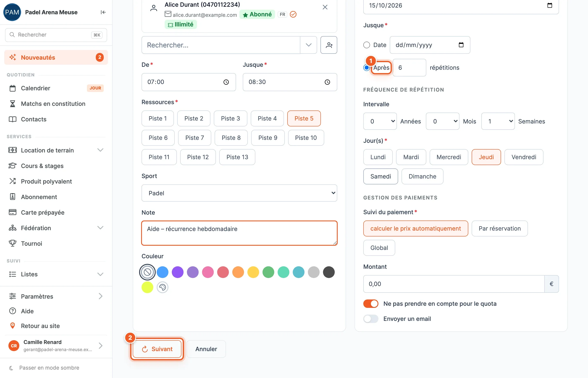588x378 pixels.
Task: Click the add new contact icon button
Action: [329, 45]
